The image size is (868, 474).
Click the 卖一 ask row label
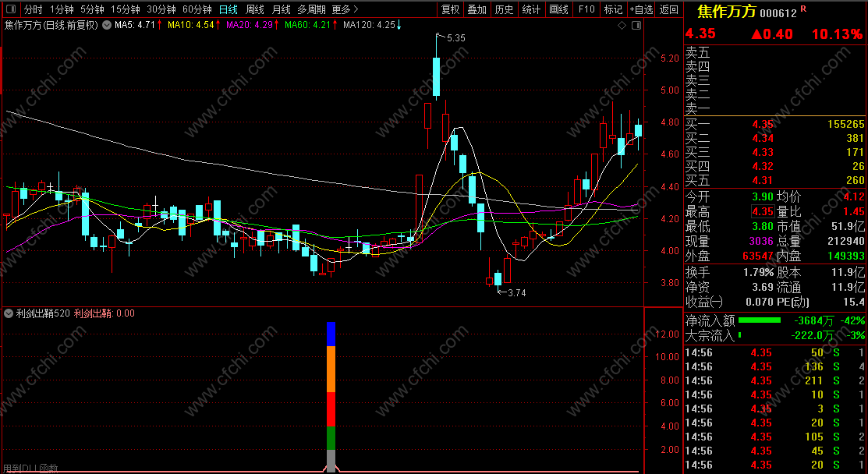[697, 108]
